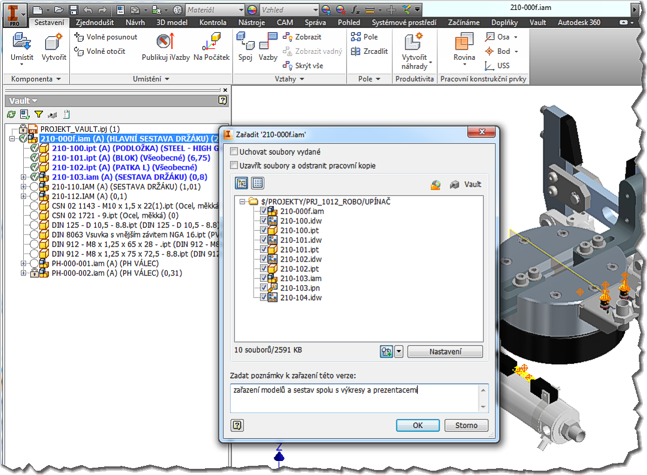Open the Kontrola ribbon tab
This screenshot has width=647, height=475.
[213, 22]
